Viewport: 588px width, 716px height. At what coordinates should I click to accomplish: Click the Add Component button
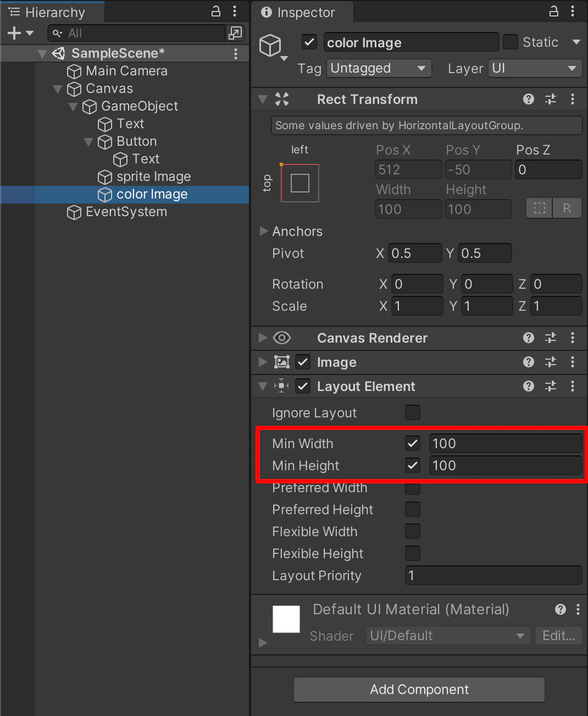(419, 690)
